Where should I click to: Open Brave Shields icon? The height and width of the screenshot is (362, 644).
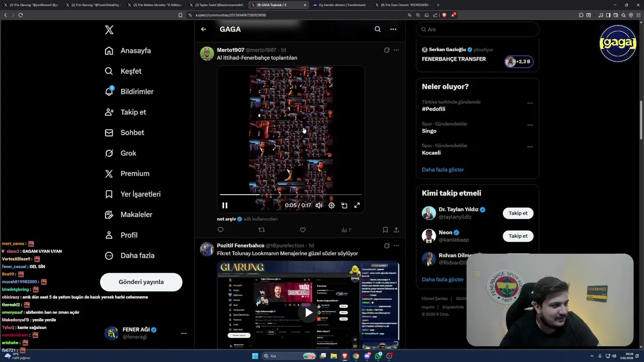[x=444, y=15]
